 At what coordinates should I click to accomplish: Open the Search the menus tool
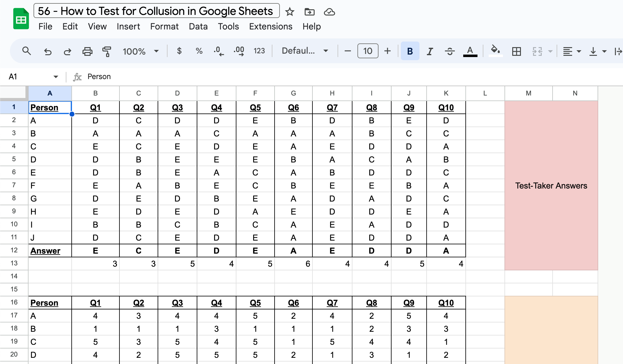27,51
